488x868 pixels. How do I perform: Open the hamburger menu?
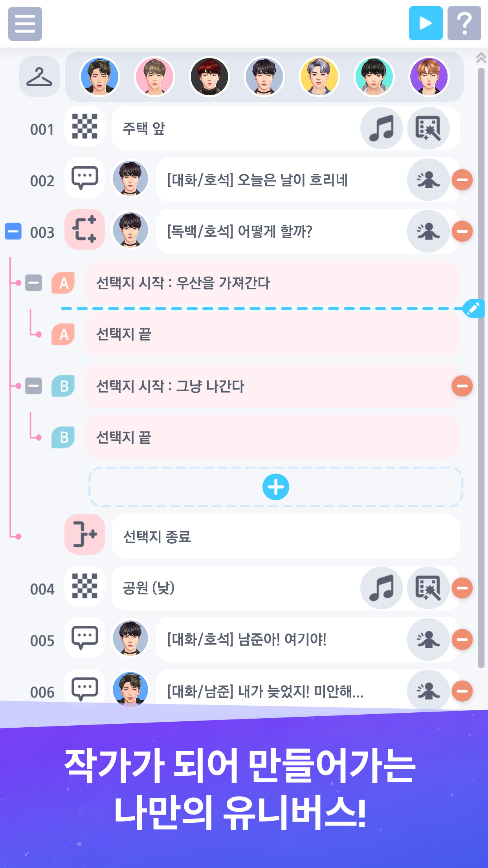pos(25,24)
